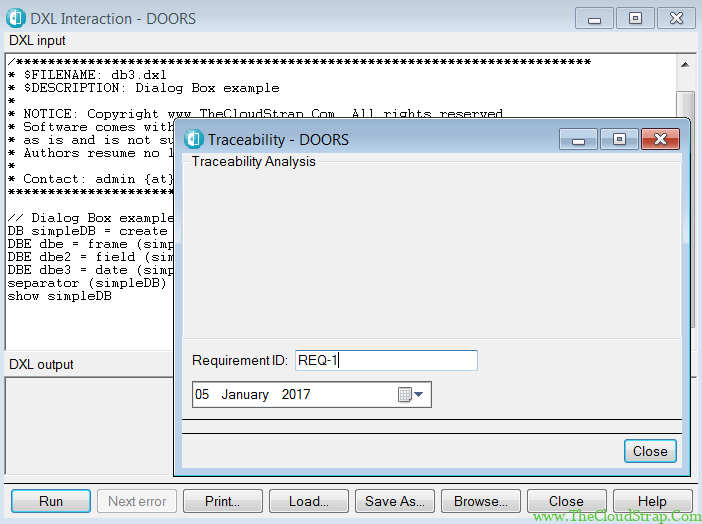Click the 'Contact: admin' comment line
This screenshot has width=702, height=524.
[x=90, y=179]
